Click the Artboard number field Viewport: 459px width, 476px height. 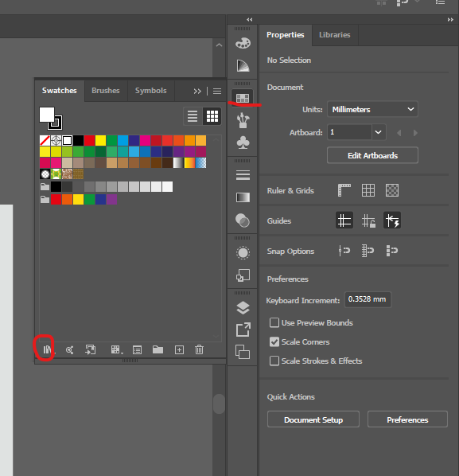(349, 132)
